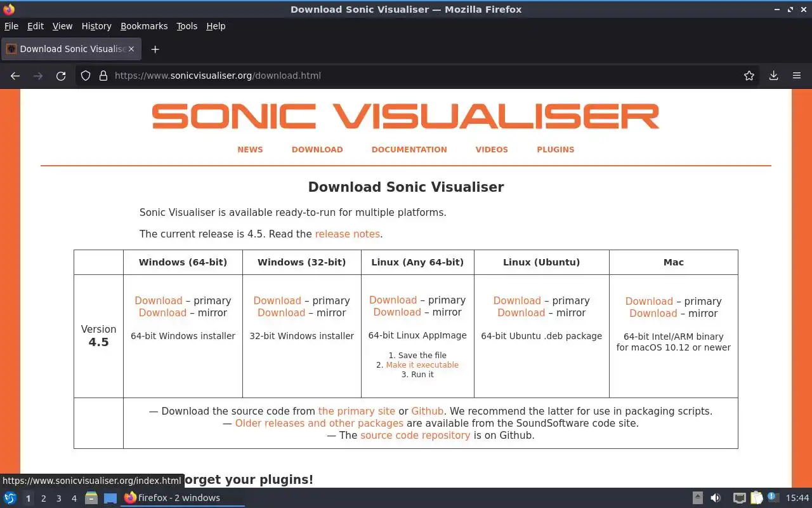This screenshot has height=508, width=812.
Task: Open the History menu
Action: [96, 26]
